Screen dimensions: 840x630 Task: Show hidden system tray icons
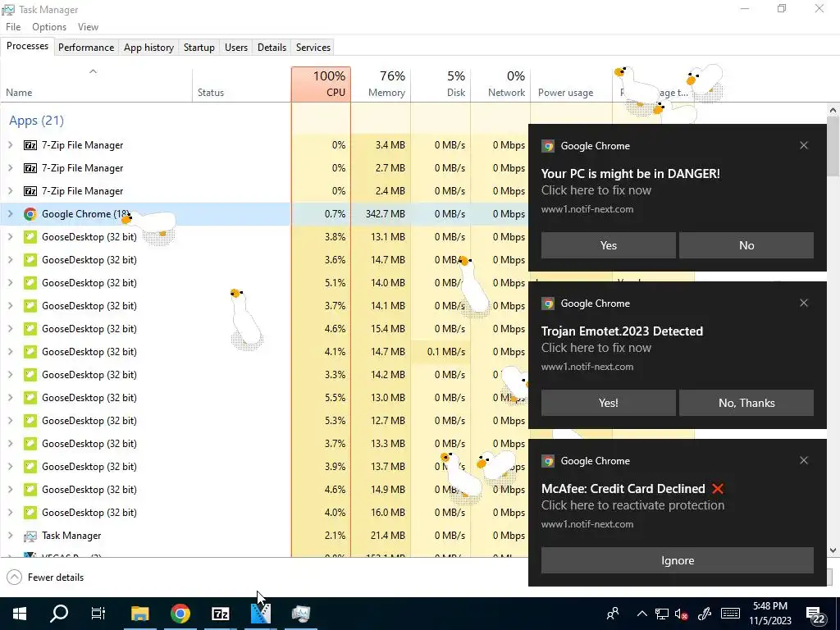[641, 614]
